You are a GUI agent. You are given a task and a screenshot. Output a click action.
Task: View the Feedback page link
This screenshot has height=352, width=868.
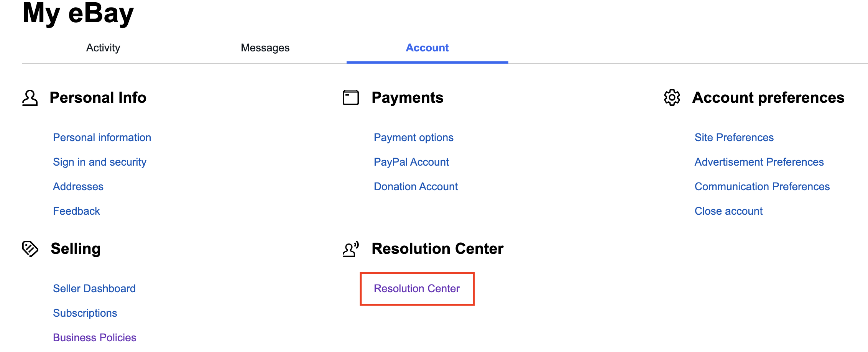click(x=76, y=211)
